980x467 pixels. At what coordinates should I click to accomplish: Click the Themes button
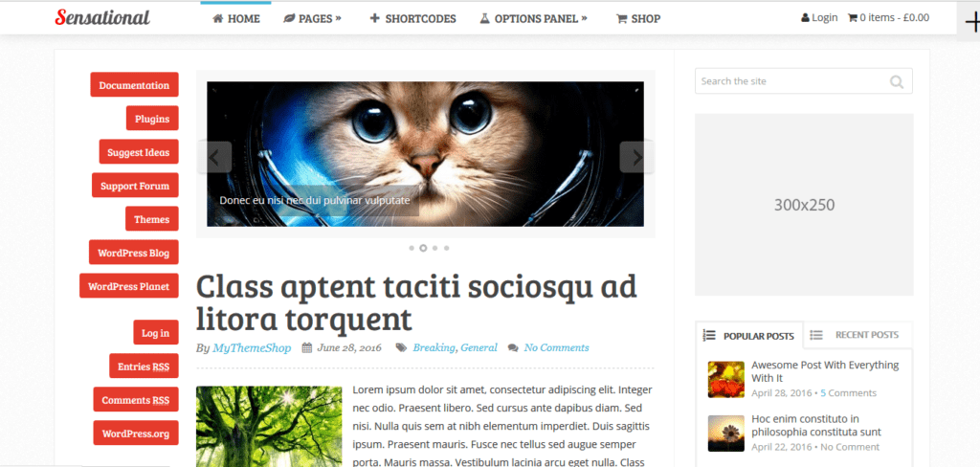152,219
